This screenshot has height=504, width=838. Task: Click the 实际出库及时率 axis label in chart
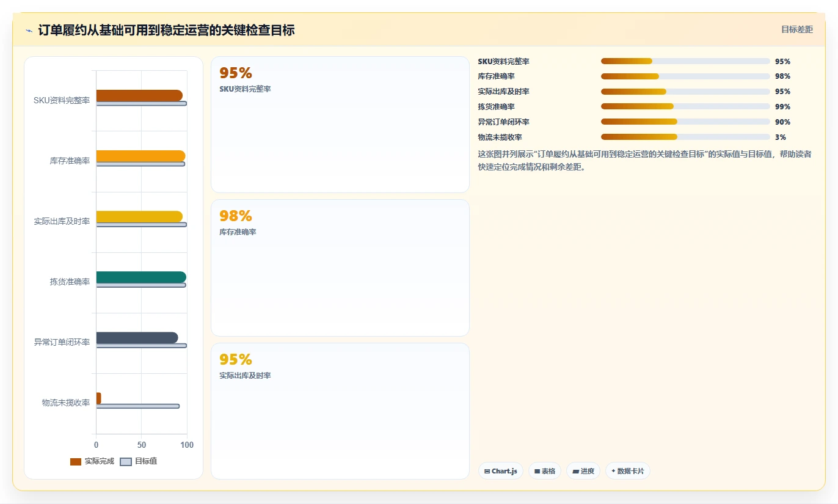pos(62,221)
